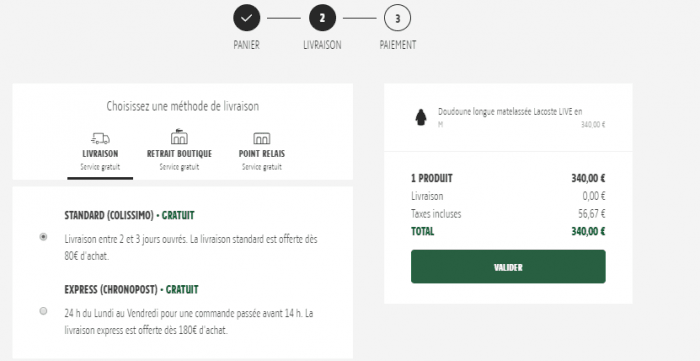Select the Standard Colissimo radio button
The height and width of the screenshot is (361, 700).
43,237
